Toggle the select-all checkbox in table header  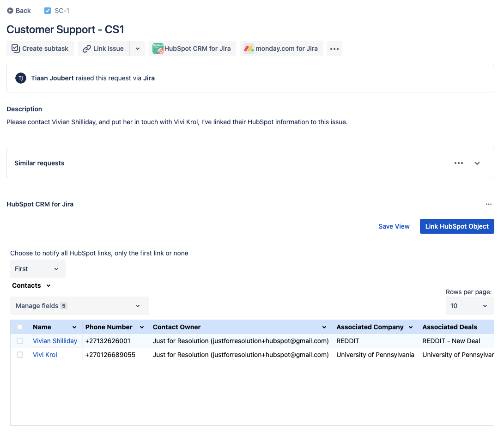(20, 327)
